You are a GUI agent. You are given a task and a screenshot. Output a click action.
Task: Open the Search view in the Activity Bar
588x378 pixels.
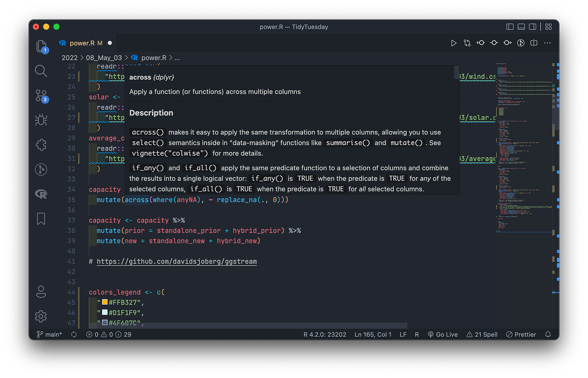click(41, 71)
